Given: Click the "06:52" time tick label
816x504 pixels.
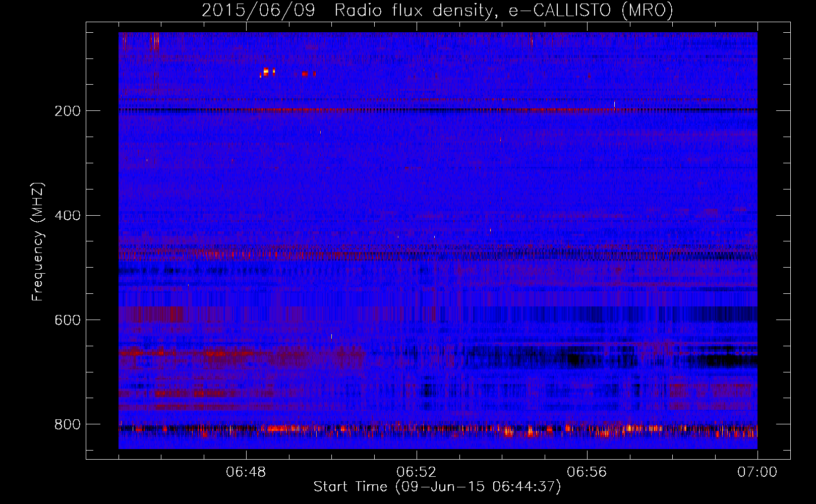Looking at the screenshot, I should coord(417,472).
